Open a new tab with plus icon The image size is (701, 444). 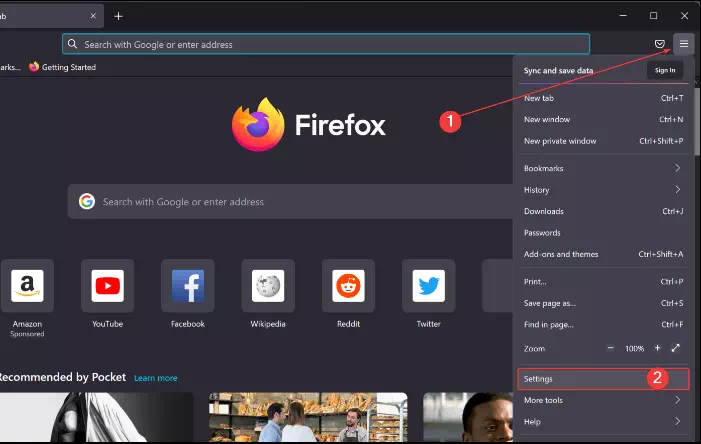[118, 16]
